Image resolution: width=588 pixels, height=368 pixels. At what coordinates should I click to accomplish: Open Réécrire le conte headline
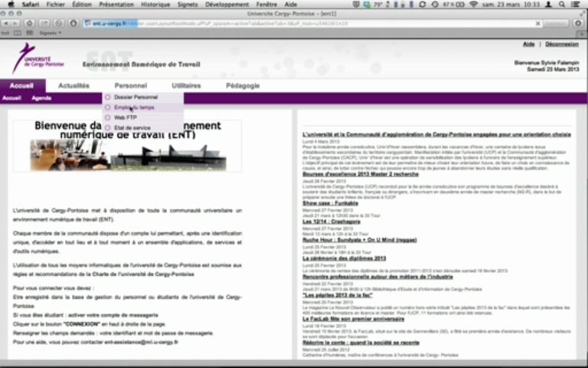point(361,343)
